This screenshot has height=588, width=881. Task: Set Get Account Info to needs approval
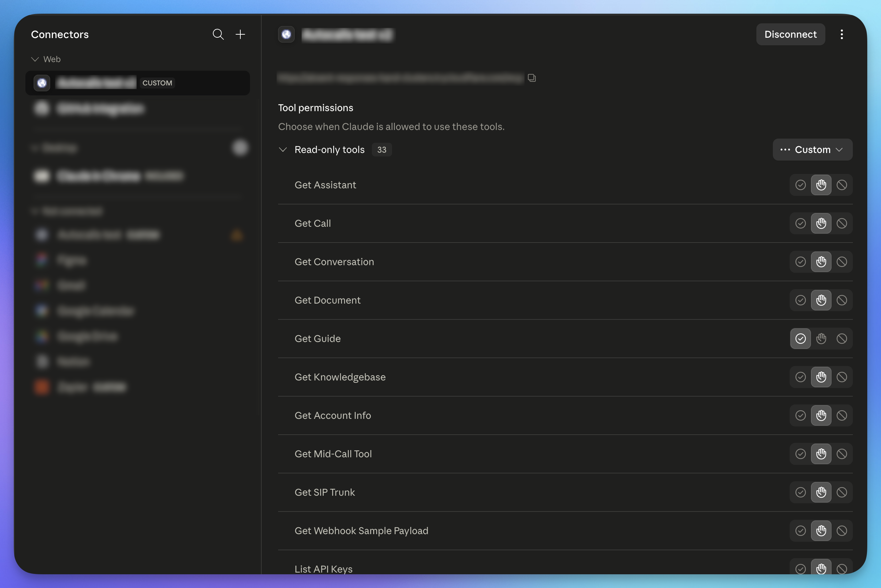pos(821,415)
